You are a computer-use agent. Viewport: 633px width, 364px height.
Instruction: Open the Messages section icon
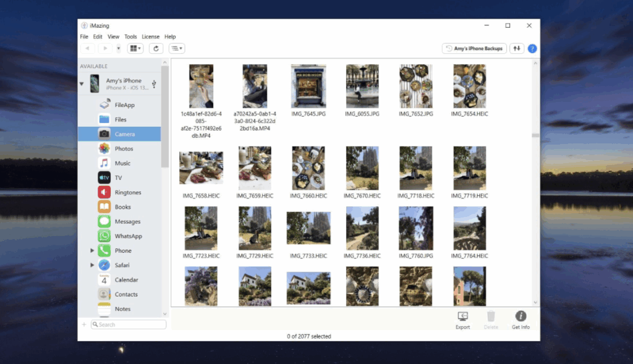(x=104, y=221)
